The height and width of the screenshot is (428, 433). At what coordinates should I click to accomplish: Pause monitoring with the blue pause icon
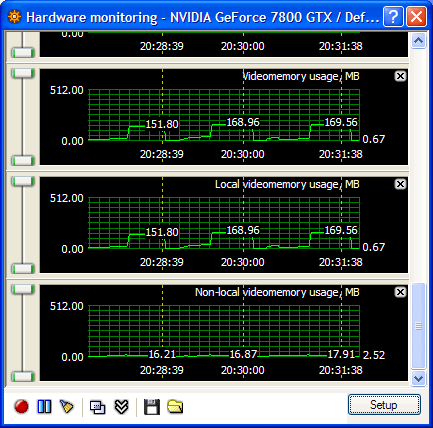coord(44,407)
